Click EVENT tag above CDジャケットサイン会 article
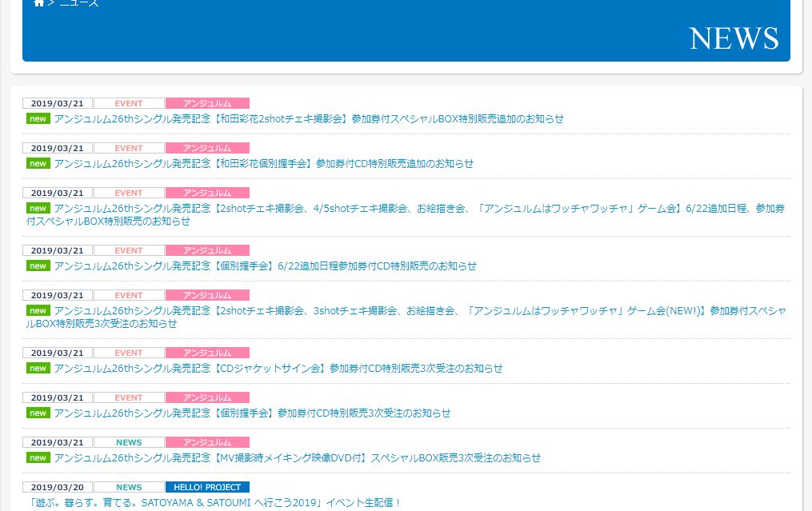The width and height of the screenshot is (812, 511). point(129,353)
